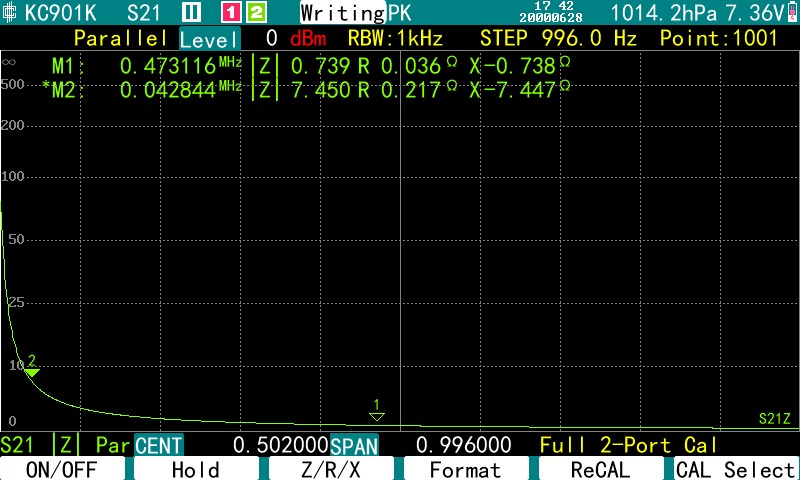This screenshot has height=480, width=800.
Task: Toggle the pause indicator icon
Action: coord(191,12)
